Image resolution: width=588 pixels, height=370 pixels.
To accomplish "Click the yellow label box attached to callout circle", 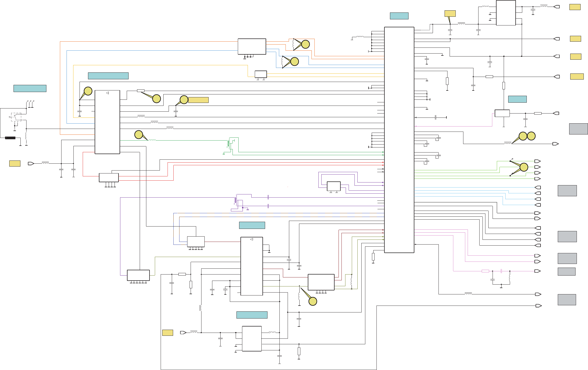I will pos(198,100).
